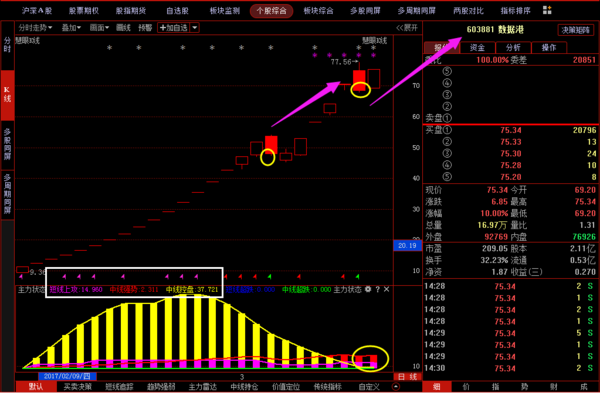Close the 主力状态 indicator panel

(x=386, y=289)
